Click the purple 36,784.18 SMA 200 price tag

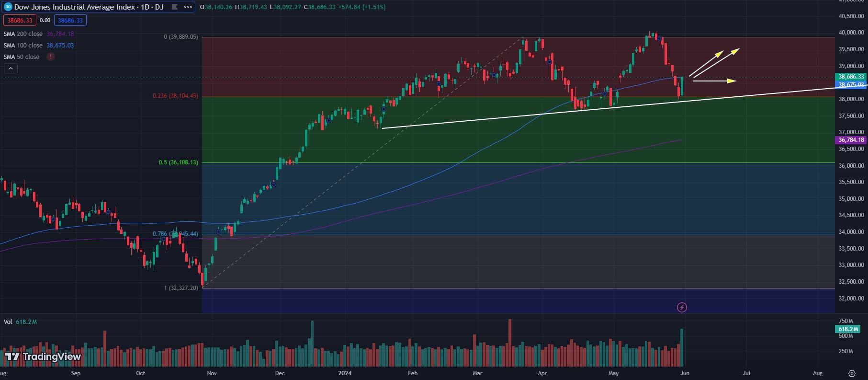coord(851,140)
